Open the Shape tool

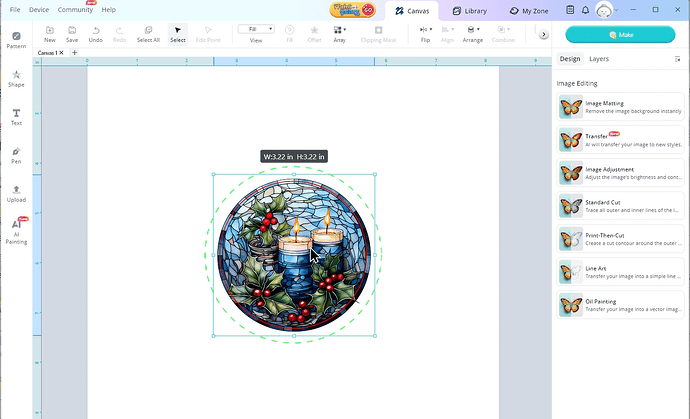[16, 78]
